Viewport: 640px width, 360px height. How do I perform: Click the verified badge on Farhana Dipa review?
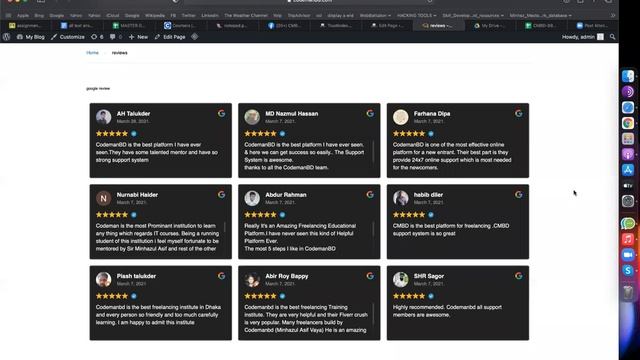(x=431, y=133)
